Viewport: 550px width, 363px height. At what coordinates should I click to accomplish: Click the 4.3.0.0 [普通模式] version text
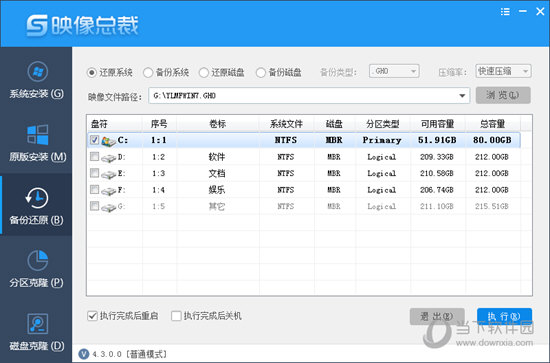pos(130,354)
